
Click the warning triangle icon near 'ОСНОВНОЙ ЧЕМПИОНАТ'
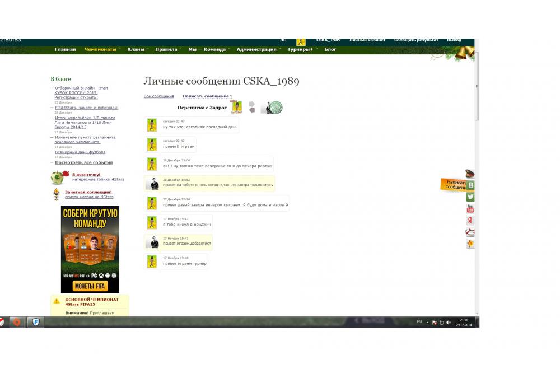coord(57,301)
